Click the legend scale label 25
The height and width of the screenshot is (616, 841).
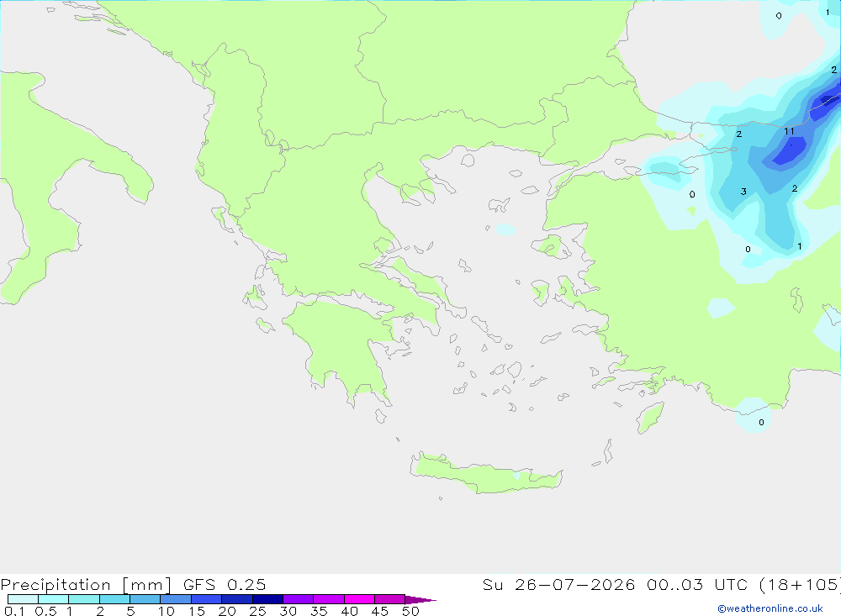click(257, 611)
